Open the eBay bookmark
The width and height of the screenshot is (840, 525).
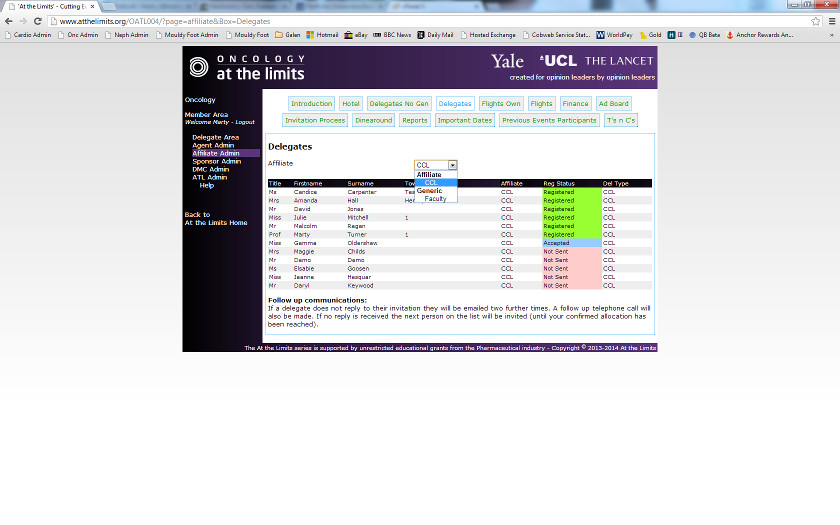click(356, 35)
